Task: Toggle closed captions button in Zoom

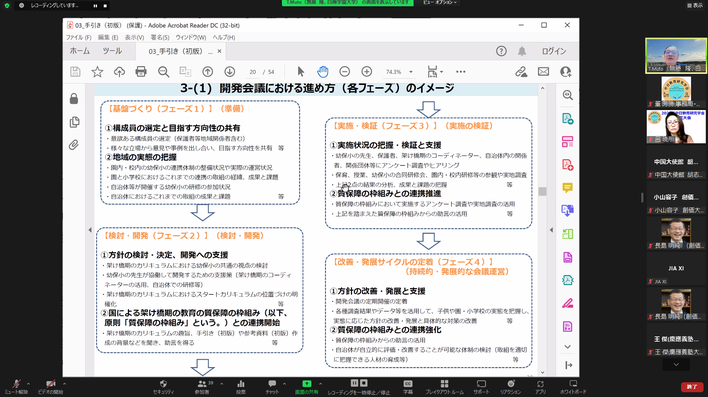Action: [x=408, y=387]
